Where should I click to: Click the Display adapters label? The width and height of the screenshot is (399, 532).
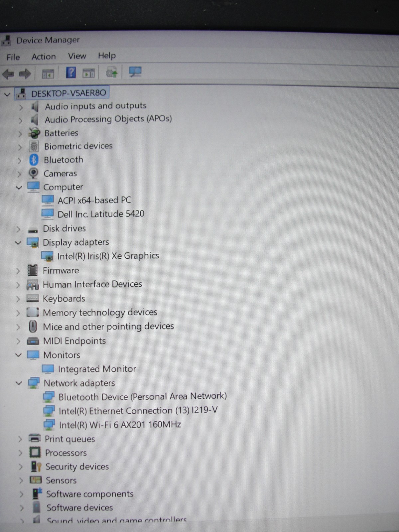pyautogui.click(x=76, y=242)
